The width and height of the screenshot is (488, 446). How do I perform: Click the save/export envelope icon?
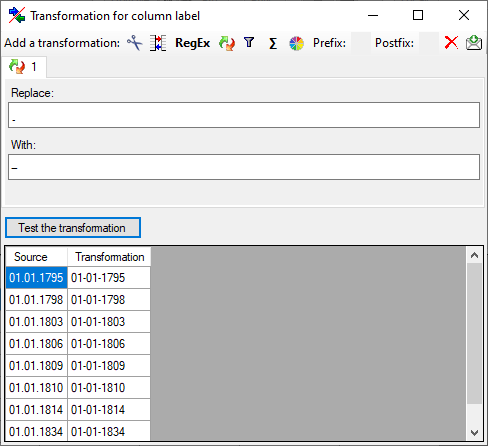(474, 43)
